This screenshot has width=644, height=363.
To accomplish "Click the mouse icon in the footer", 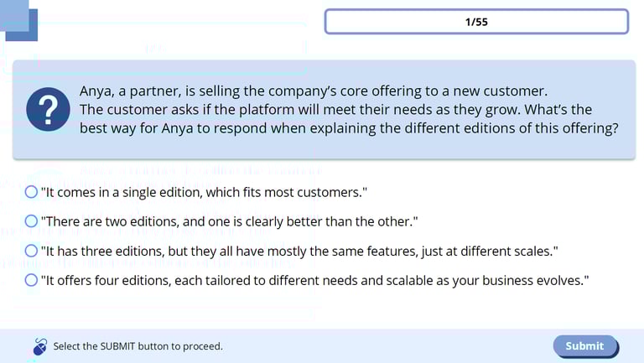I will [39, 346].
